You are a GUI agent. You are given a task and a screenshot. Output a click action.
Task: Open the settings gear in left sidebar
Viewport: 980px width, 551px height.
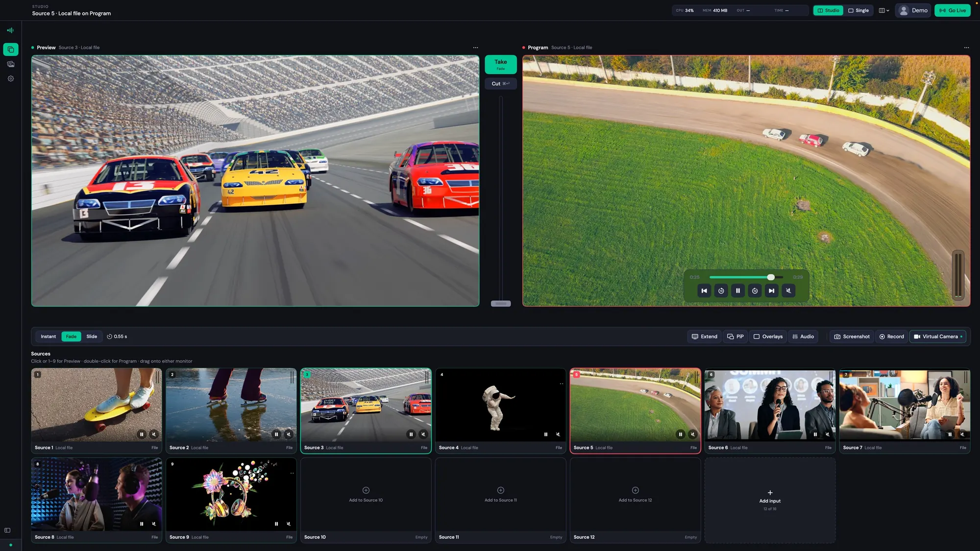10,78
